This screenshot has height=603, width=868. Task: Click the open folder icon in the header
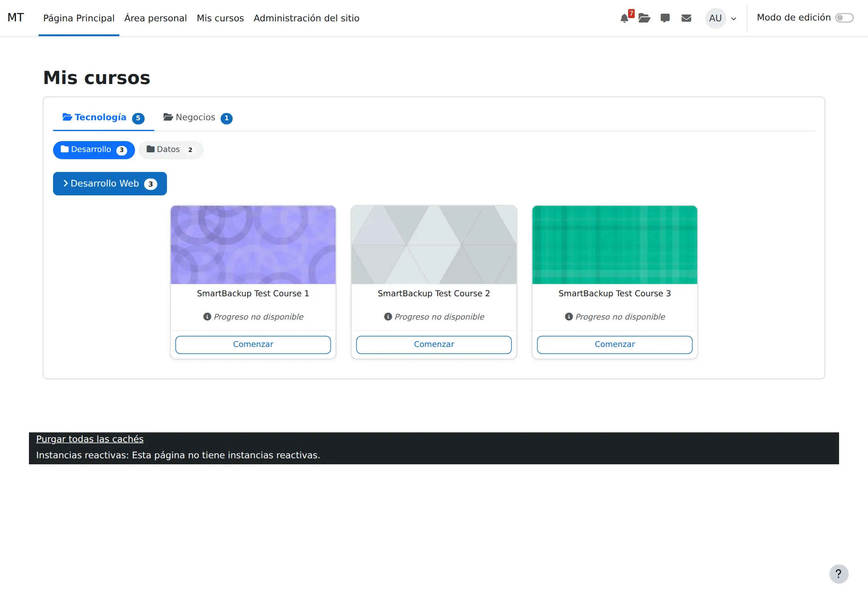click(644, 18)
